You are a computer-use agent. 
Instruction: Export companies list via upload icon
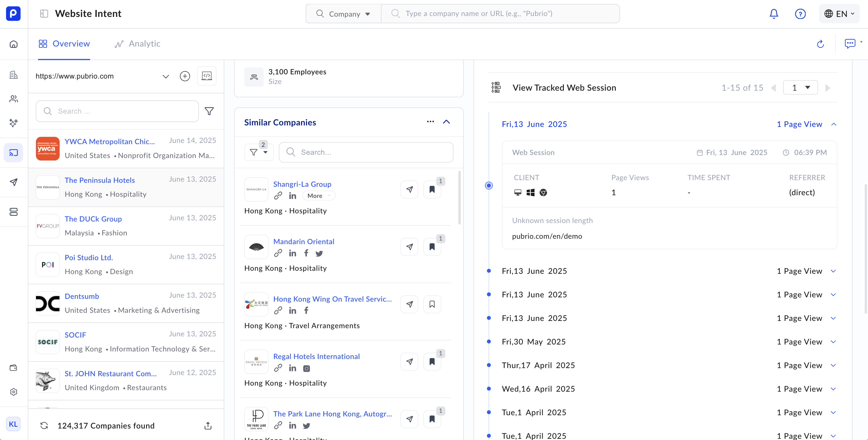click(208, 425)
